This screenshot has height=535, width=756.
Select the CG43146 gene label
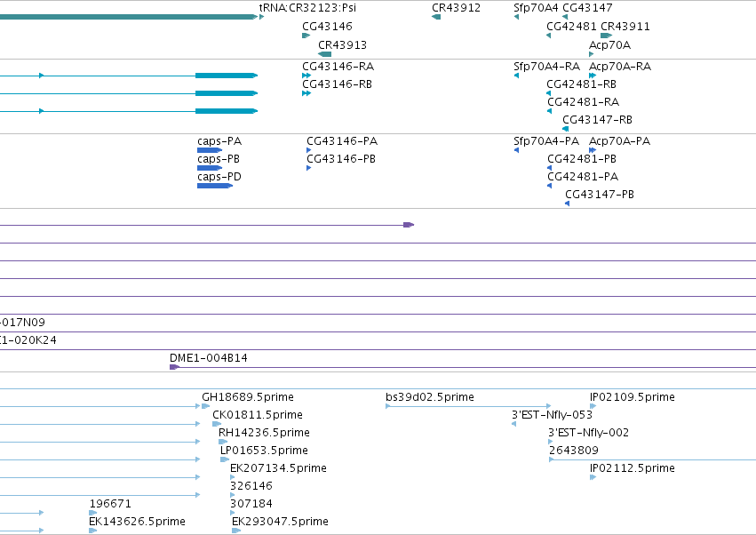click(x=328, y=26)
